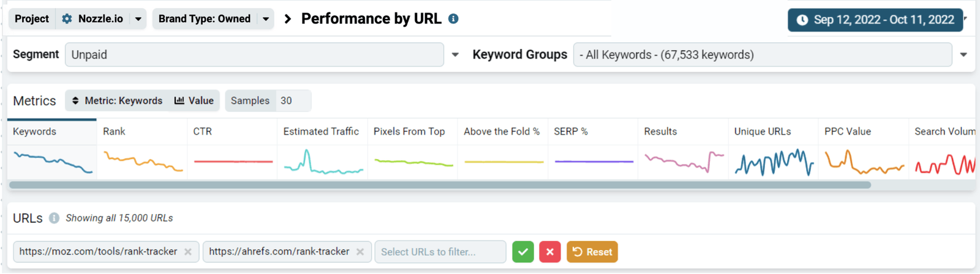
Task: Select the Rank metric tab
Action: click(142, 149)
